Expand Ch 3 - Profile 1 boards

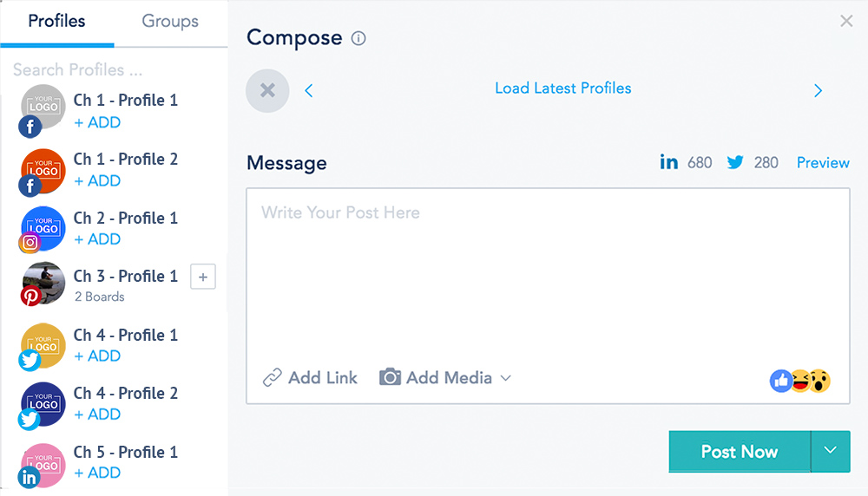click(x=202, y=277)
